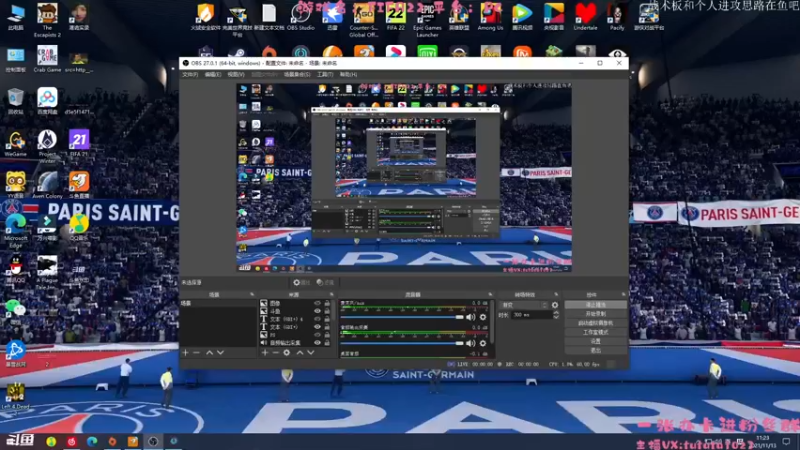
Task: Add a new scene with the plus icon
Action: pos(186,353)
